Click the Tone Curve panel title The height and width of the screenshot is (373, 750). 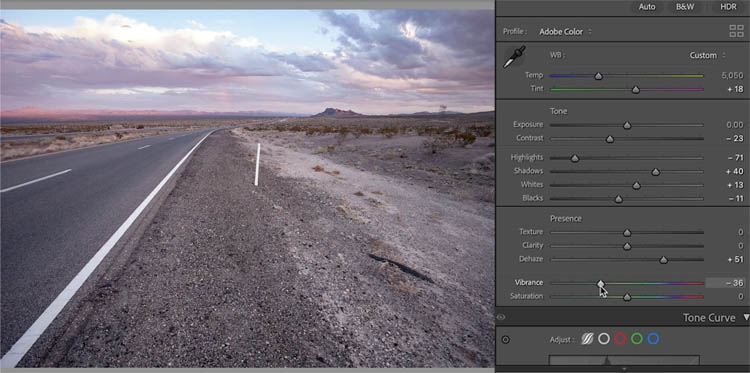pos(709,318)
